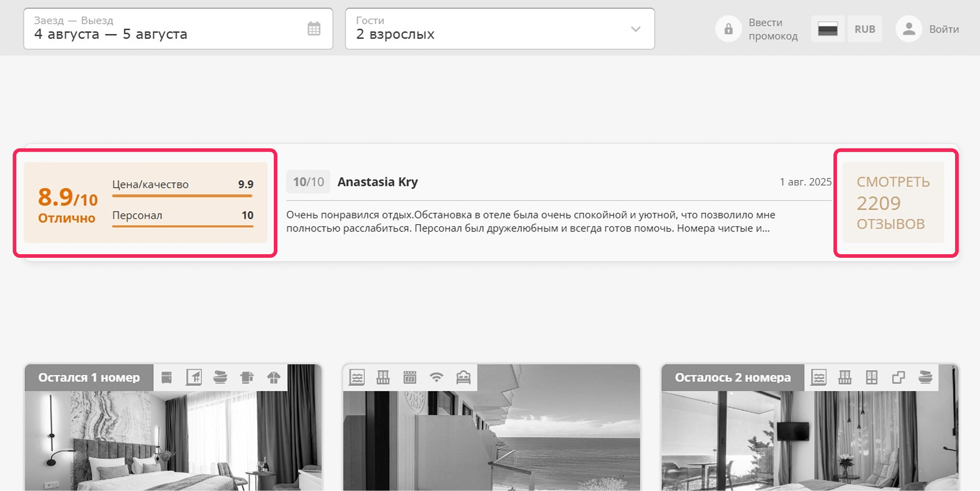
Task: Click Wi-Fi amenity icon on middle room card
Action: 436,378
